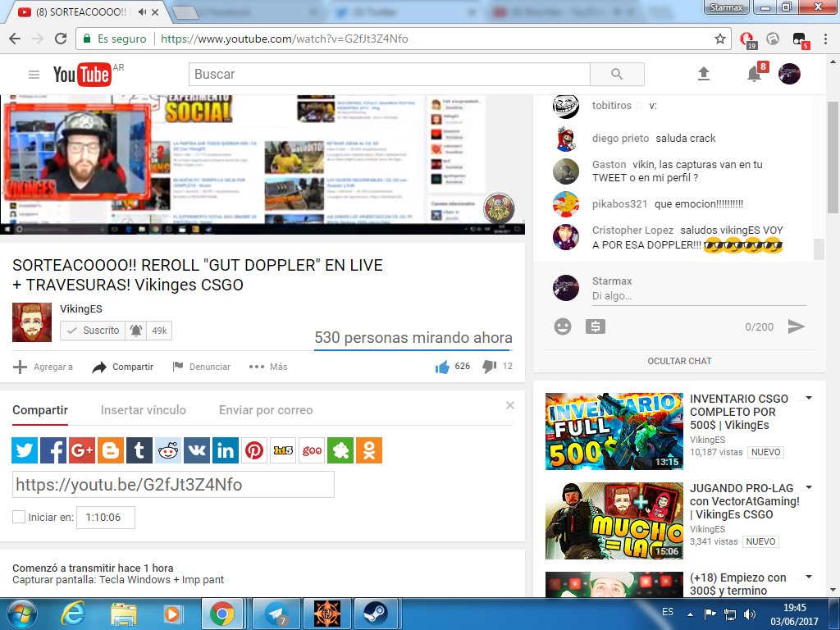This screenshot has width=840, height=630.
Task: Click Denunciar report button
Action: pyautogui.click(x=202, y=367)
